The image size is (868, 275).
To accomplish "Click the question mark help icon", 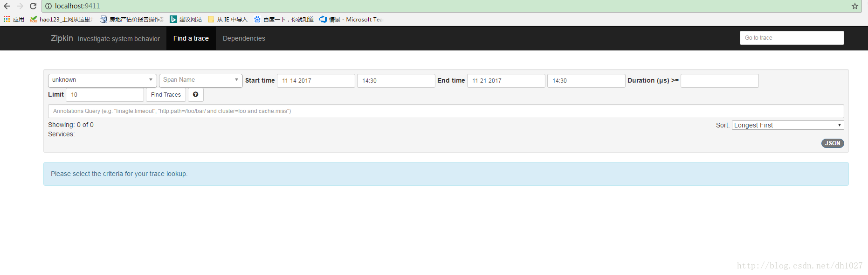I will pos(196,95).
